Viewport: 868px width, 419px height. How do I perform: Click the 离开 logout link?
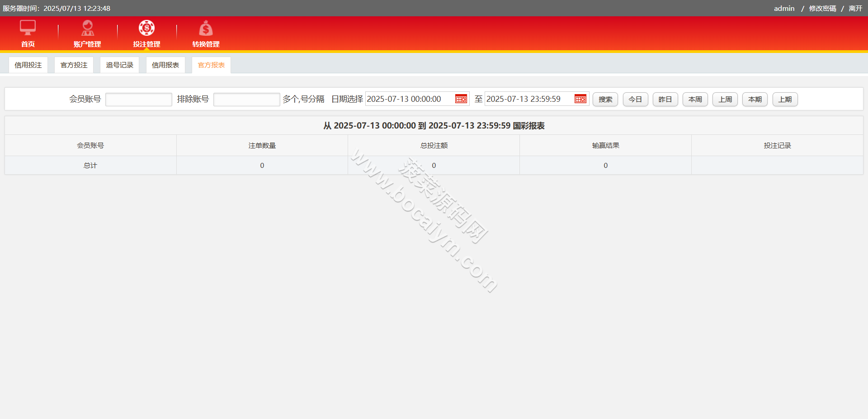point(855,8)
